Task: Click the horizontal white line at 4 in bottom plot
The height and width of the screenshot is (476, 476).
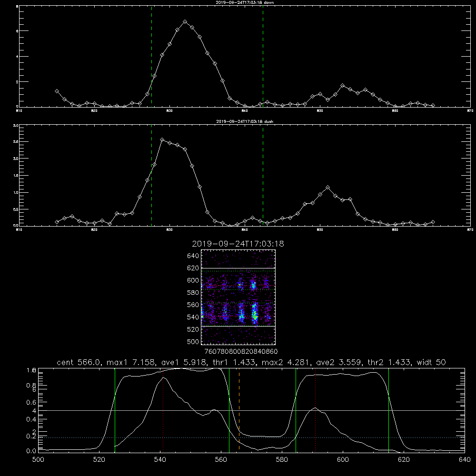Action: coord(251,410)
